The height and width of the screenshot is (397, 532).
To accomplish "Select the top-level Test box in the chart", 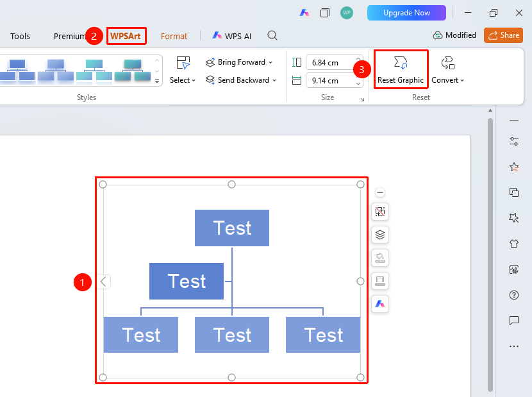I will point(232,228).
